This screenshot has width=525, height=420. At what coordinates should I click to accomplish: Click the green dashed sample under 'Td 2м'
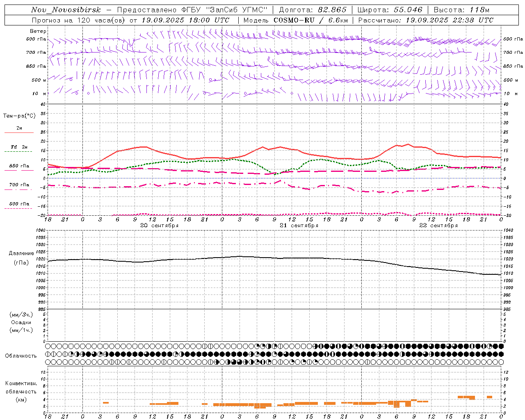tap(19, 152)
